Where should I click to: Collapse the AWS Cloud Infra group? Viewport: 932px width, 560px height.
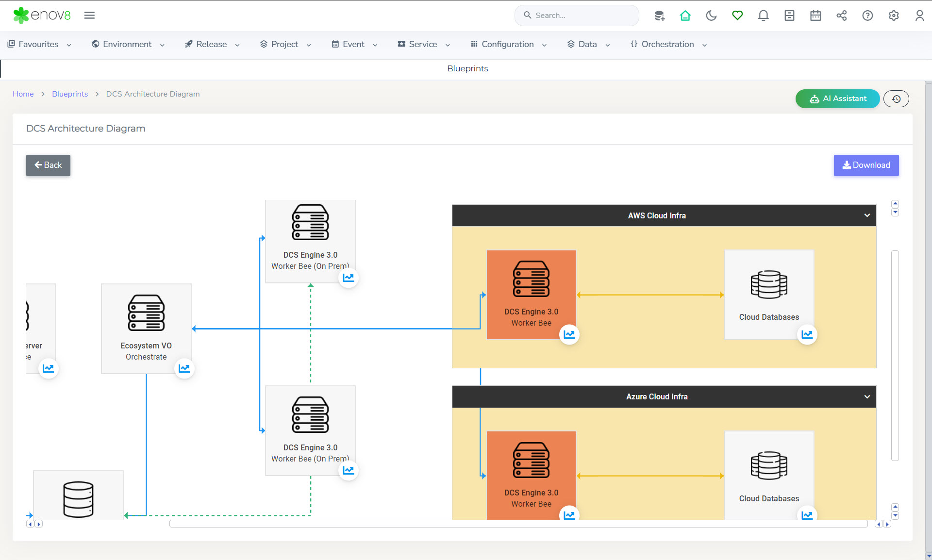(x=867, y=215)
